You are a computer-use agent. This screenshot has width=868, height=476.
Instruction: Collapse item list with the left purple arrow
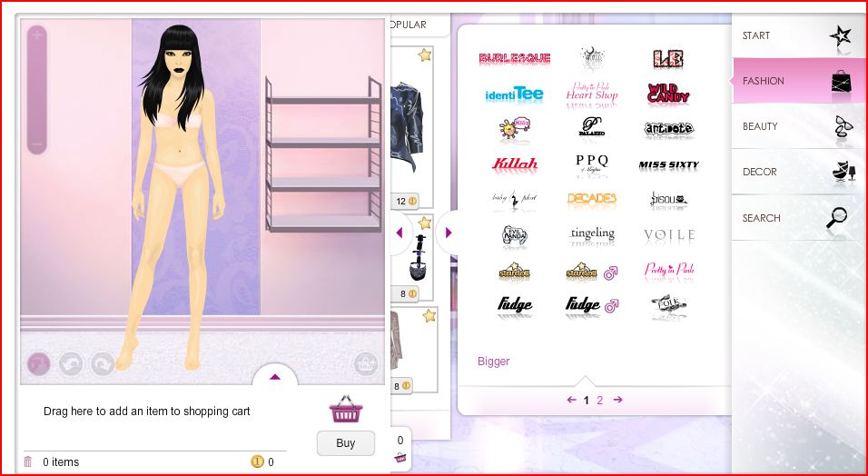pyautogui.click(x=399, y=233)
